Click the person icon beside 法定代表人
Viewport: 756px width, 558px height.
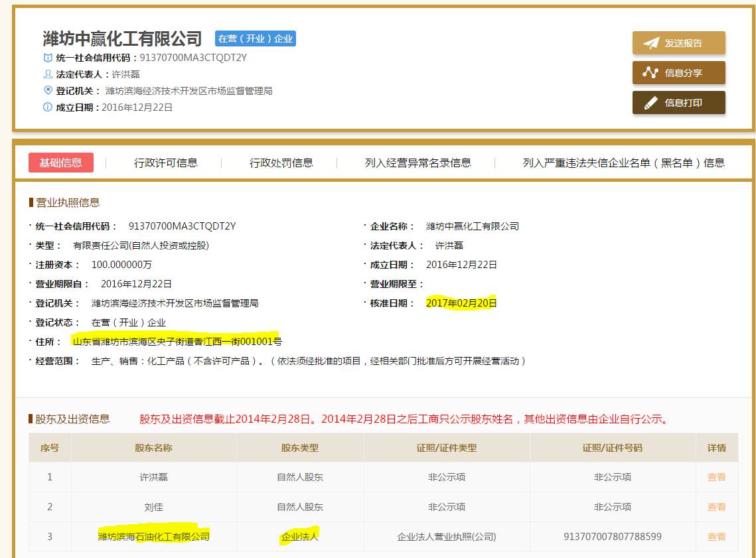48,74
